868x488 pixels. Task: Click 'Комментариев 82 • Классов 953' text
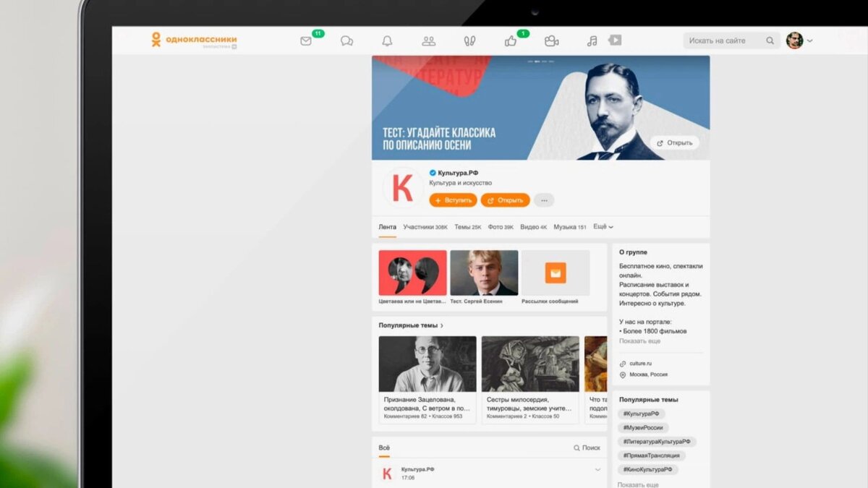[423, 416]
